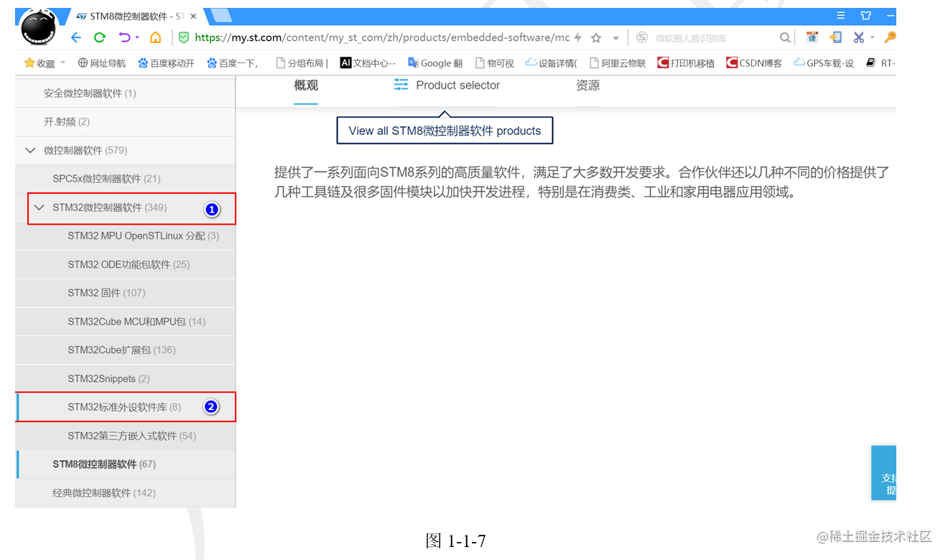Screen dimensions: 948x560
Task: Collapse the 微控制器软件 (579) chevron
Action: [30, 150]
